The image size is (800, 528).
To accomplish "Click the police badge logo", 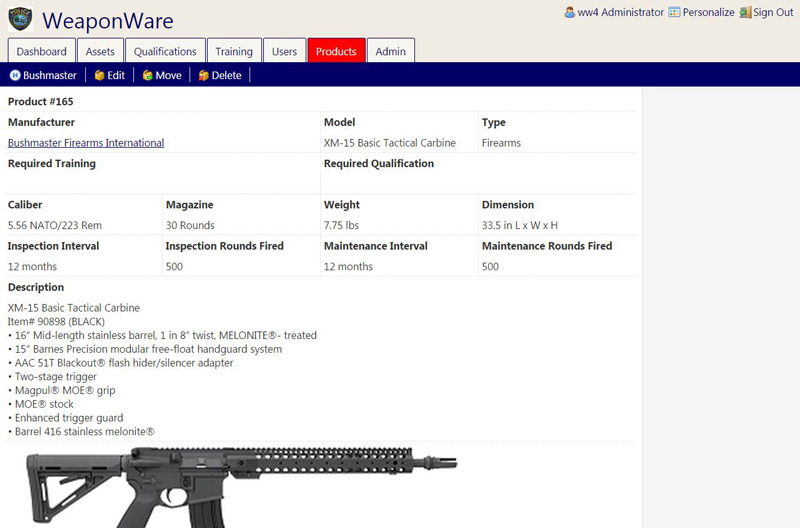I will (x=20, y=19).
